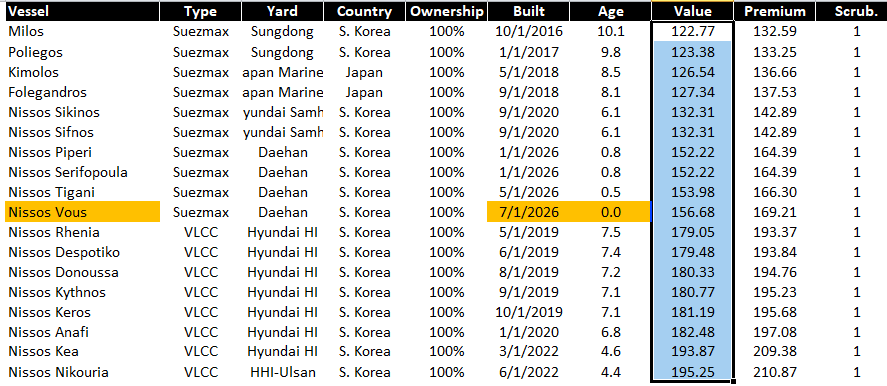Select the Age cell 4.4
Screen dimensions: 887x386
tap(610, 372)
